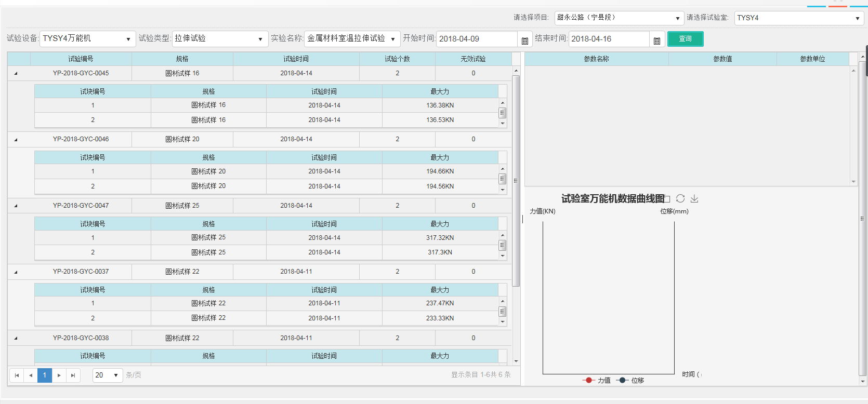Collapse the YP-2018-GYC-0037 row details
The image size is (868, 404).
(x=16, y=272)
